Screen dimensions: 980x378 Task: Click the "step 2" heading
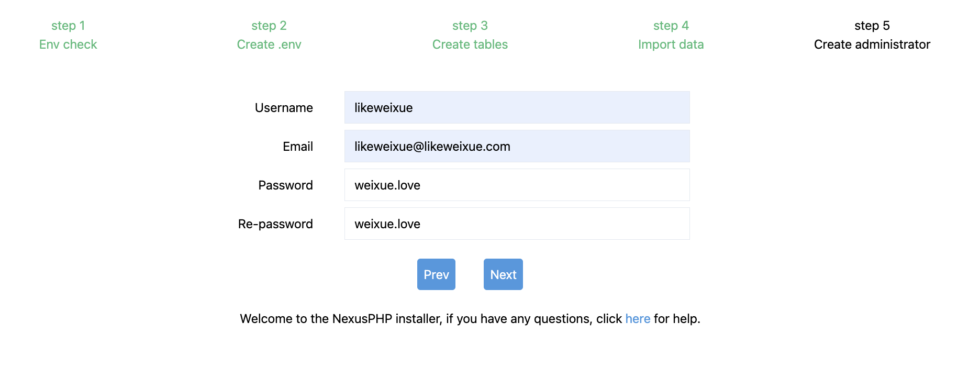269,26
